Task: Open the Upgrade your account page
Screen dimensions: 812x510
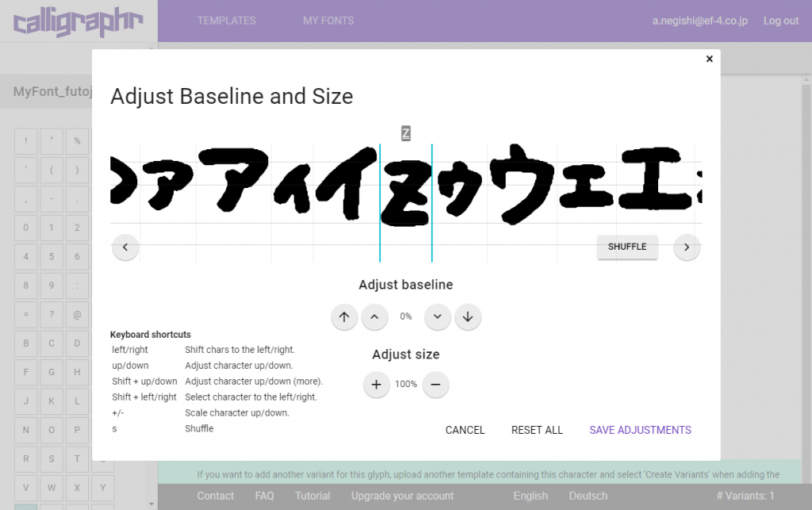Action: (402, 495)
